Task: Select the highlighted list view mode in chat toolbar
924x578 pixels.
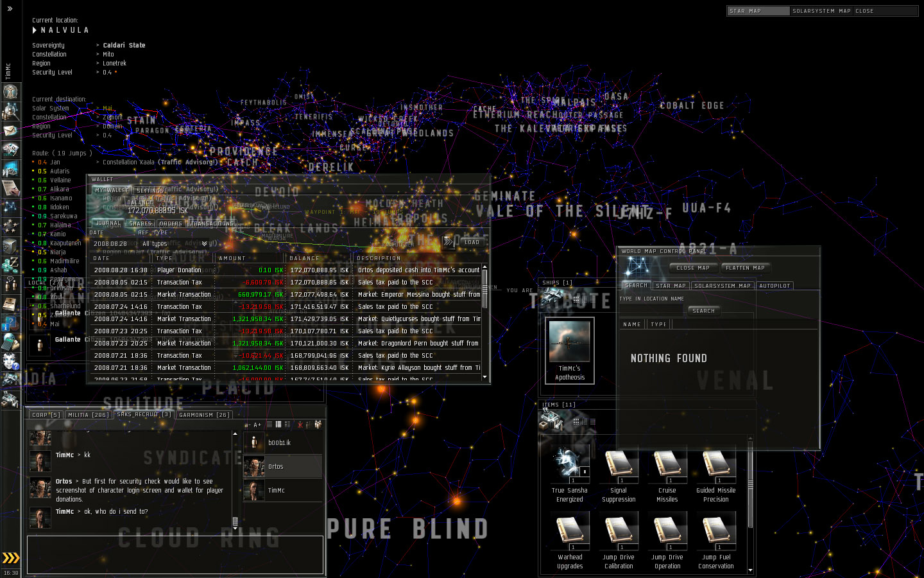Action: coord(278,425)
